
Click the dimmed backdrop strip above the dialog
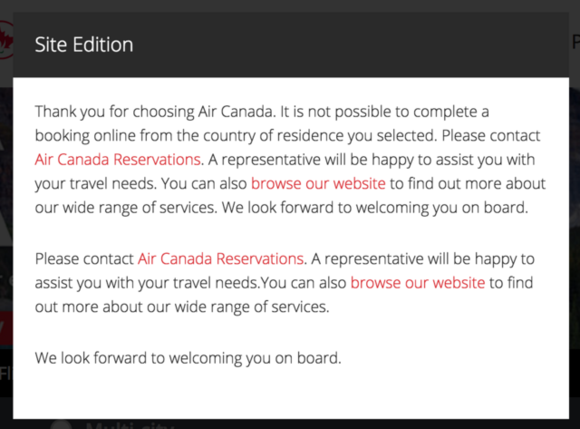point(290,6)
